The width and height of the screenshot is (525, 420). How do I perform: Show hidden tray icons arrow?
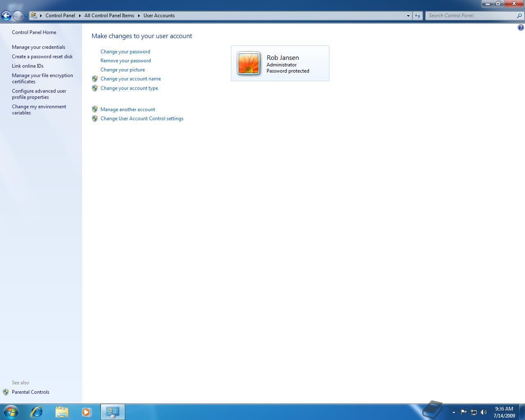[x=454, y=412]
